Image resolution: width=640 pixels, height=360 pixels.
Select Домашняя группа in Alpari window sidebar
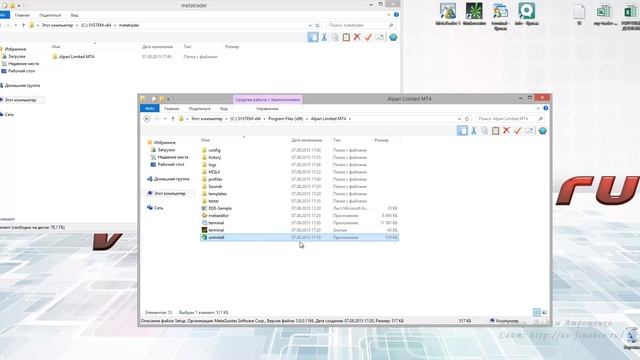(168, 179)
